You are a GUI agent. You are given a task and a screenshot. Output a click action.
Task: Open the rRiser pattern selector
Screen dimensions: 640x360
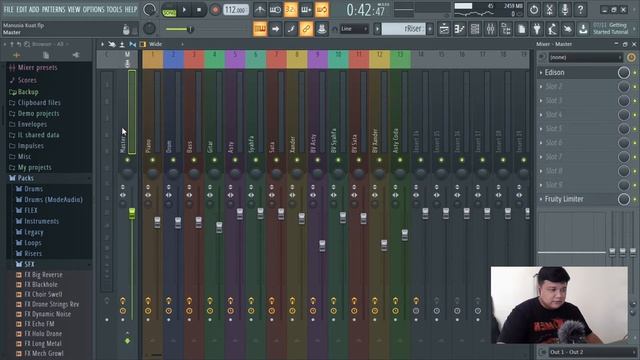click(x=404, y=29)
